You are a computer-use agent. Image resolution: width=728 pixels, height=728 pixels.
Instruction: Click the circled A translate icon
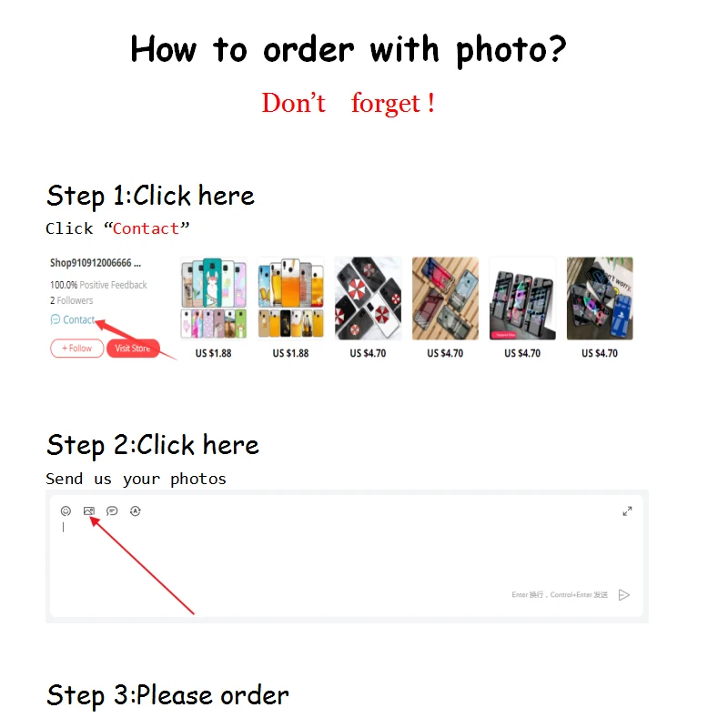(x=135, y=511)
